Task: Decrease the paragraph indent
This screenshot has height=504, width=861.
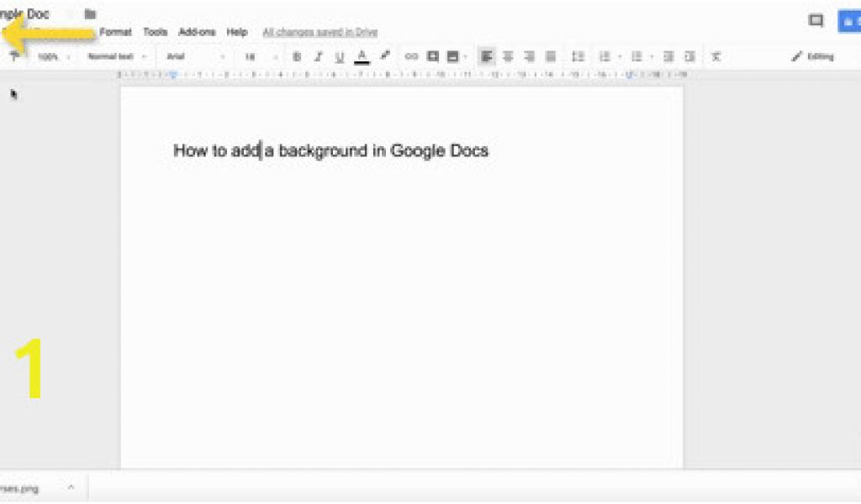Action: [x=668, y=56]
